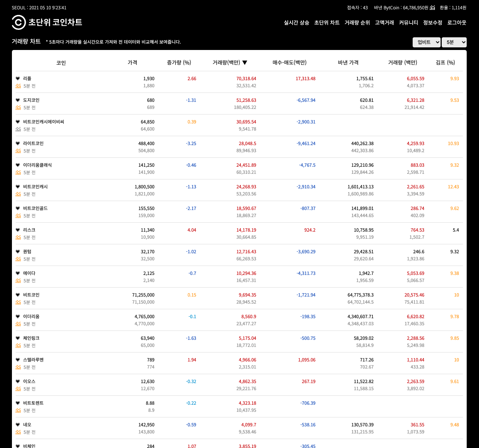Open the chart icon for 이더리움 row
This screenshot has width=479, height=448.
(x=18, y=324)
